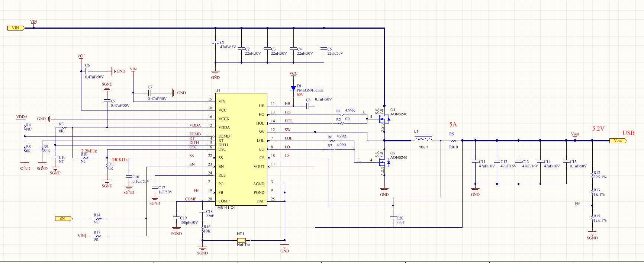This screenshot has height=263, width=644.
Task: Select the C8 bootstrap capacitor symbol
Action: click(308, 106)
